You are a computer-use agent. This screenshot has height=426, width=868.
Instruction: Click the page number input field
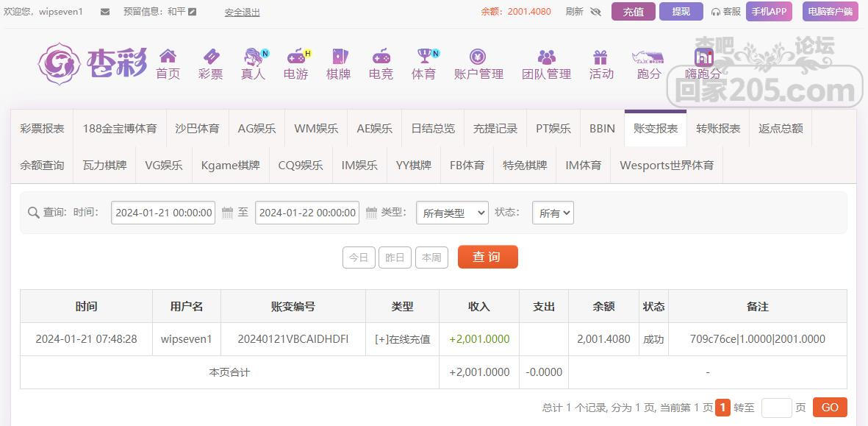point(776,408)
